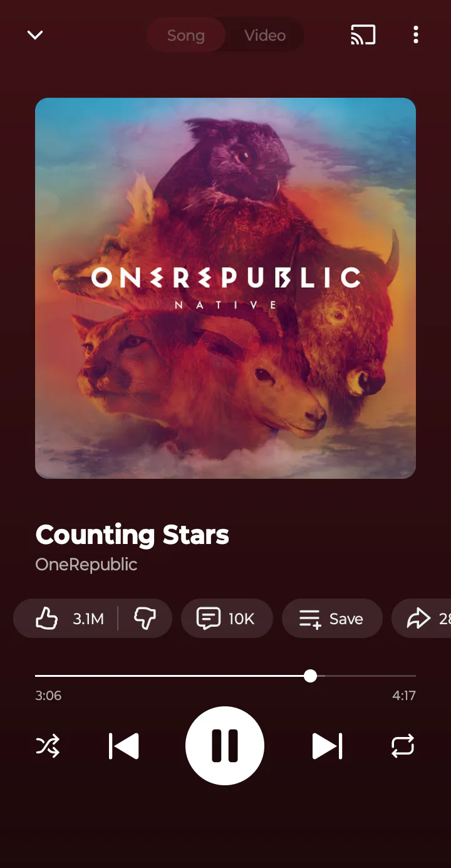This screenshot has height=868, width=451.
Task: Pause the current song
Action: [225, 746]
